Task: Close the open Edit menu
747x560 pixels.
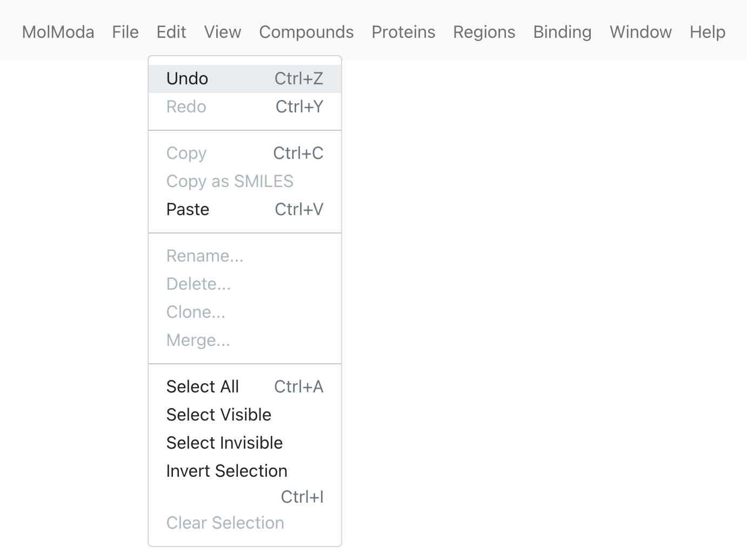Action: pyautogui.click(x=171, y=32)
